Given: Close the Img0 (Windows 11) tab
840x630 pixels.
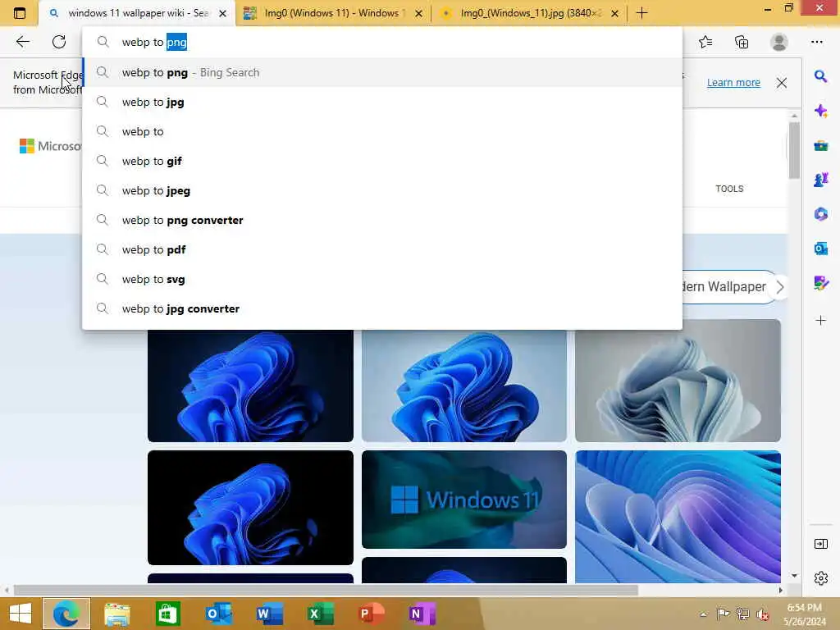Looking at the screenshot, I should (x=419, y=13).
